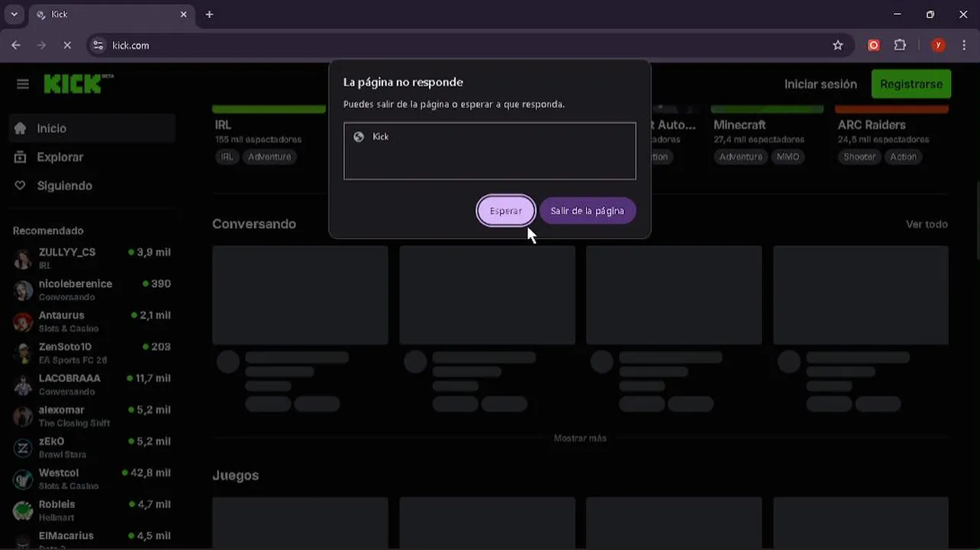Open ZULLYY_CS recommended channel
The image size is (980, 550).
click(92, 258)
